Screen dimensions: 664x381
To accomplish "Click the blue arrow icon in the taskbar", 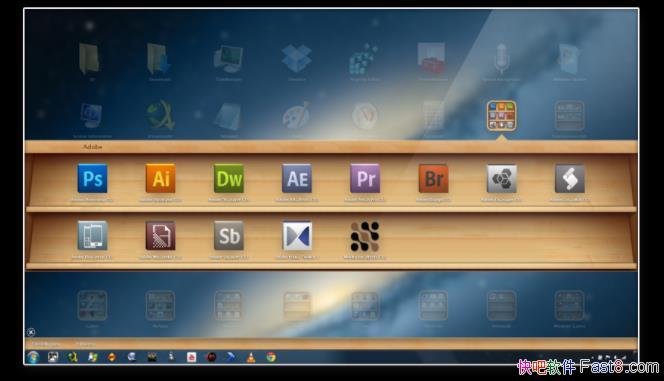I will 231,357.
